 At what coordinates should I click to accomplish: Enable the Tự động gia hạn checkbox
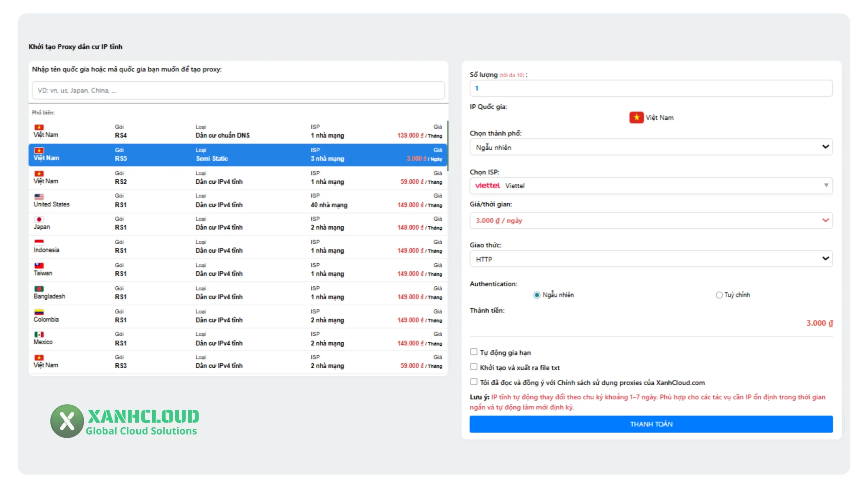coord(474,352)
